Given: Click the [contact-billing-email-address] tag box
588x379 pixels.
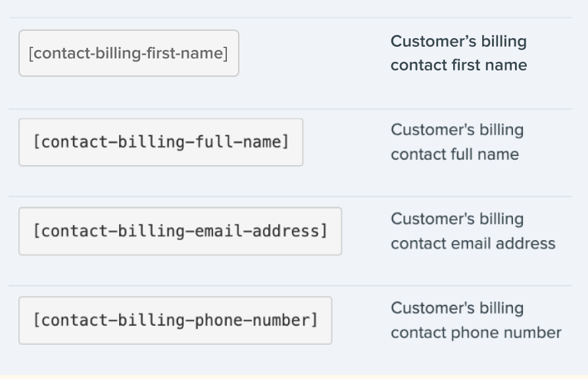Looking at the screenshot, I should pos(180,231).
